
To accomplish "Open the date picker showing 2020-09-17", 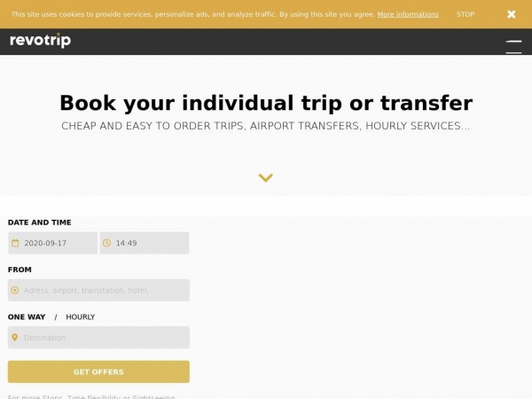I will click(53, 243).
